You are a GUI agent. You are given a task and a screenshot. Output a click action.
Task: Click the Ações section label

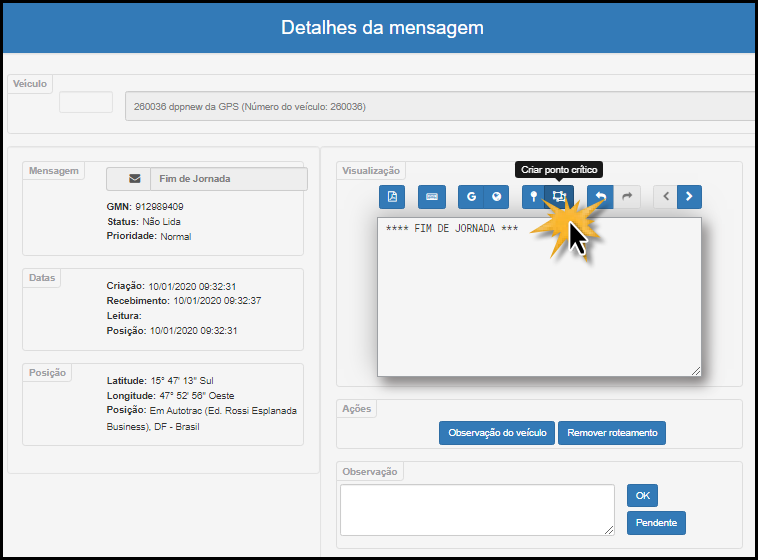click(x=357, y=409)
